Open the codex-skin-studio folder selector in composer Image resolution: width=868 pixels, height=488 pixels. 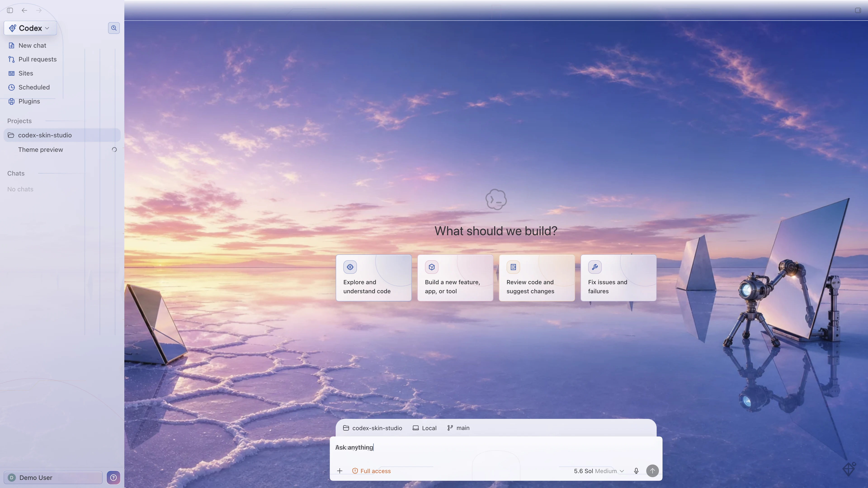pos(373,428)
